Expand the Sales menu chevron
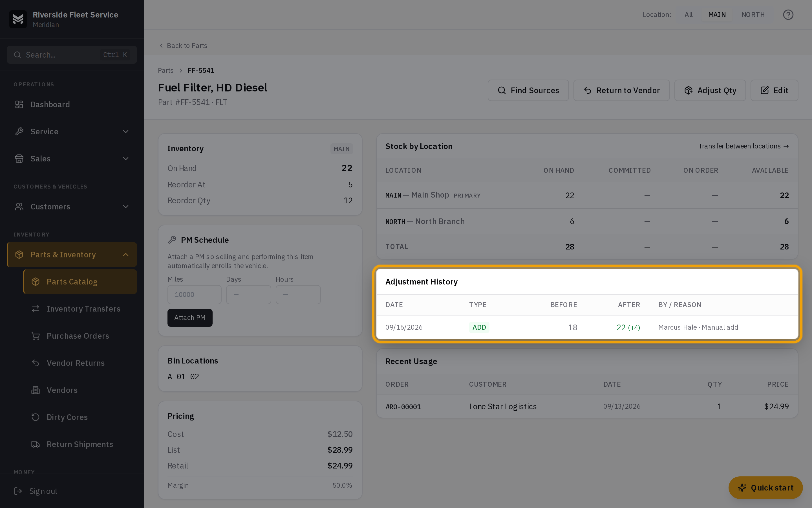812x508 pixels. coord(126,159)
